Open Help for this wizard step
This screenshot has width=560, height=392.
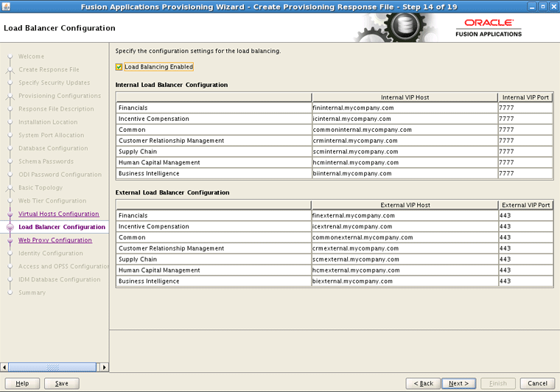[22, 383]
